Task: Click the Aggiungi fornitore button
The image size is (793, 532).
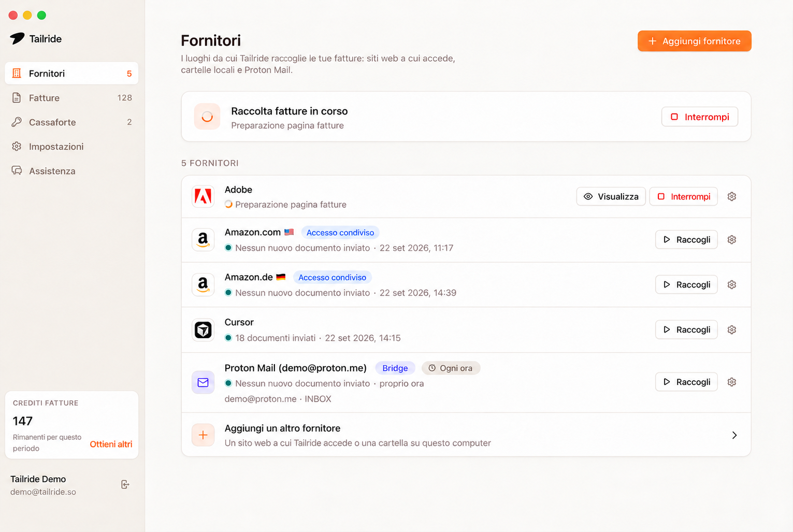Action: [x=694, y=41]
